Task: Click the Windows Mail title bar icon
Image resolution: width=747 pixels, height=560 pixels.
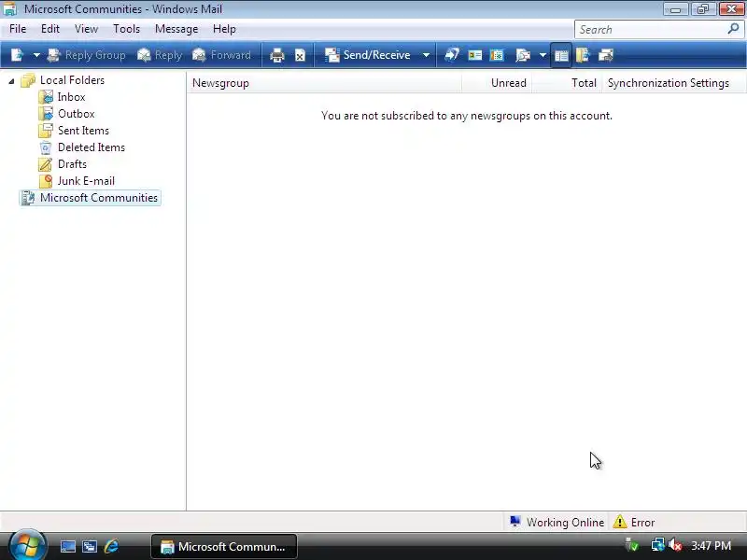Action: pos(9,8)
